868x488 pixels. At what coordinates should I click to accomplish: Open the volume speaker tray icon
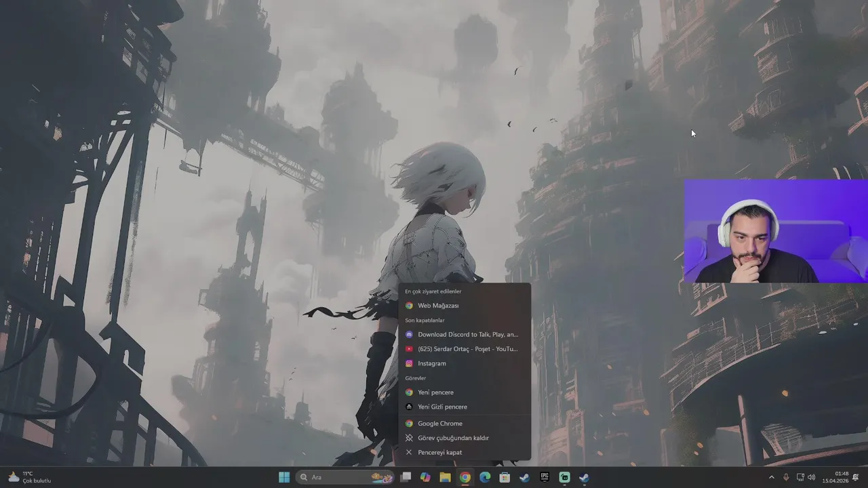[812, 477]
